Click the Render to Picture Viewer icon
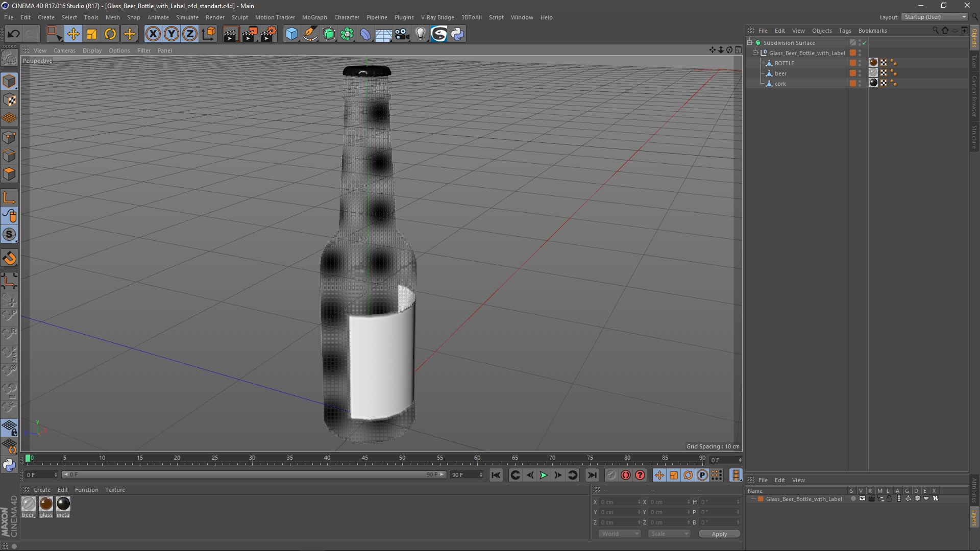This screenshot has width=980, height=551. coord(249,34)
